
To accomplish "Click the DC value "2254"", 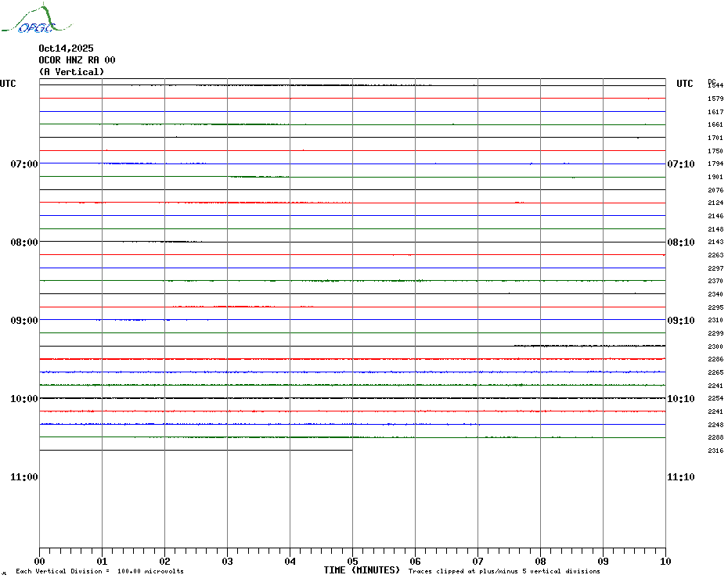I will coord(715,399).
